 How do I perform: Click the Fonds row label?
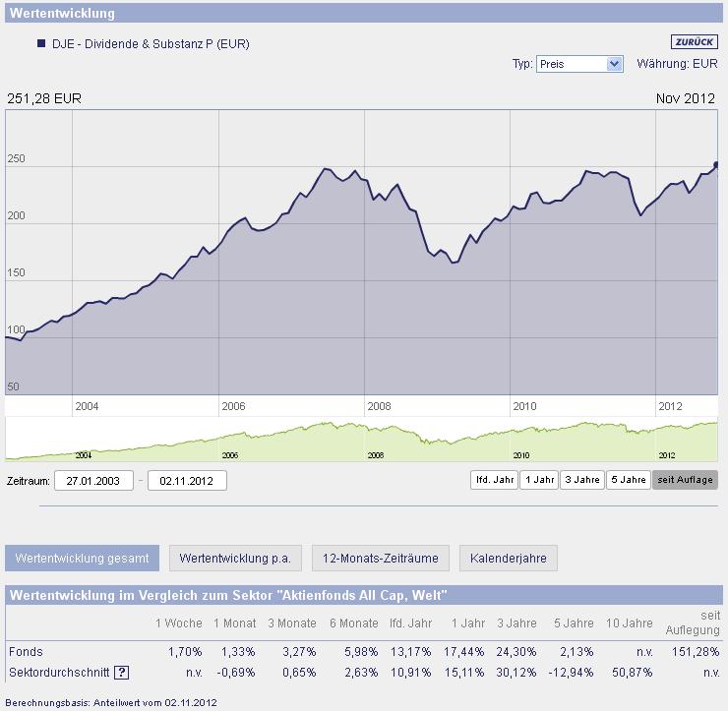pos(26,652)
